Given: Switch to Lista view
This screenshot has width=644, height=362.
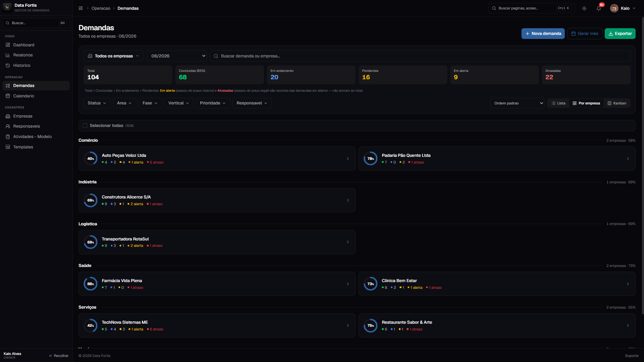Looking at the screenshot, I should 558,103.
